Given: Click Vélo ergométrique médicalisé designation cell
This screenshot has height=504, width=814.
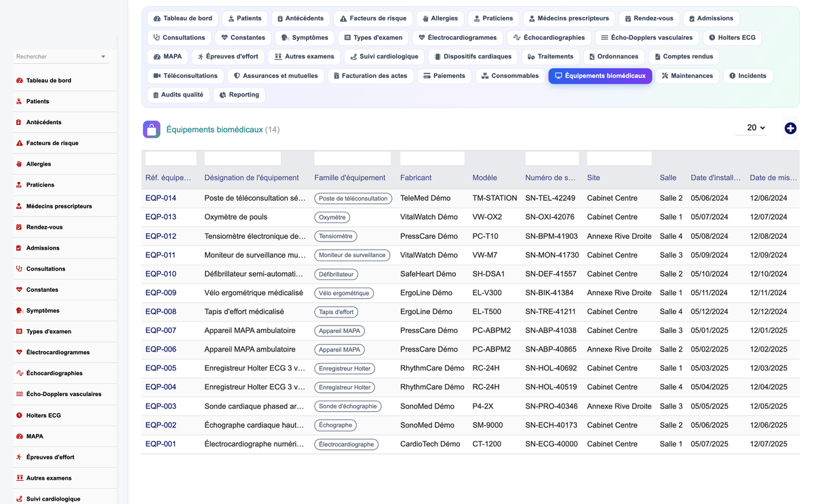Looking at the screenshot, I should coord(254,293).
